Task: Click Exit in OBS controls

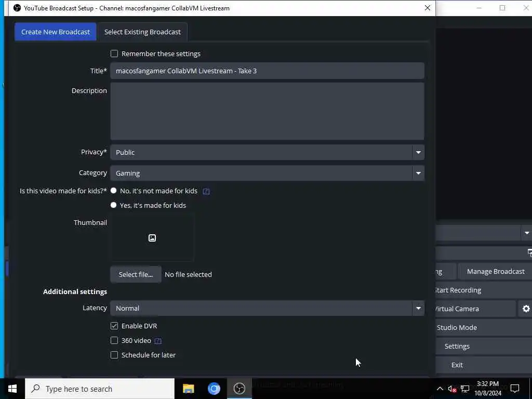Action: pyautogui.click(x=484, y=365)
